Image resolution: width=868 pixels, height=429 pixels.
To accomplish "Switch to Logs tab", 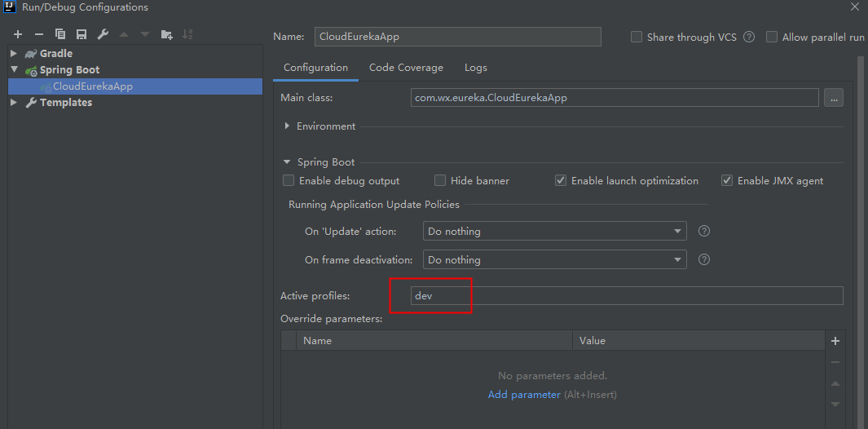I will click(x=475, y=68).
